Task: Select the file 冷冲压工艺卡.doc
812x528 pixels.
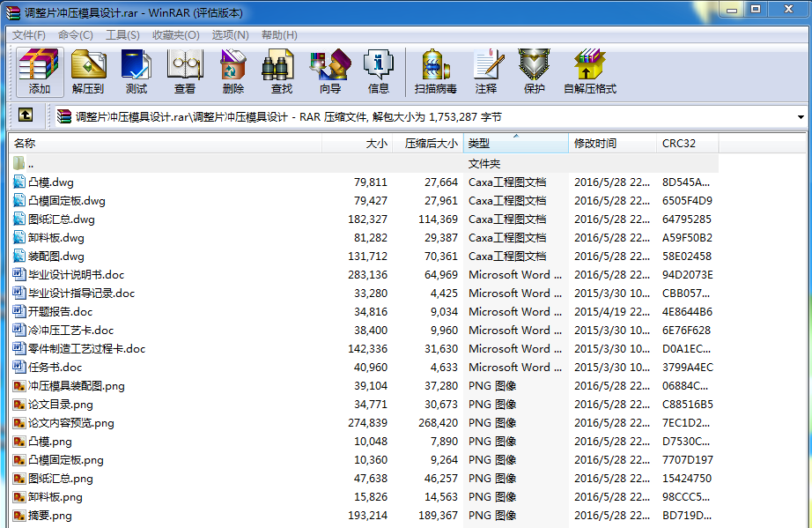Action: point(71,330)
